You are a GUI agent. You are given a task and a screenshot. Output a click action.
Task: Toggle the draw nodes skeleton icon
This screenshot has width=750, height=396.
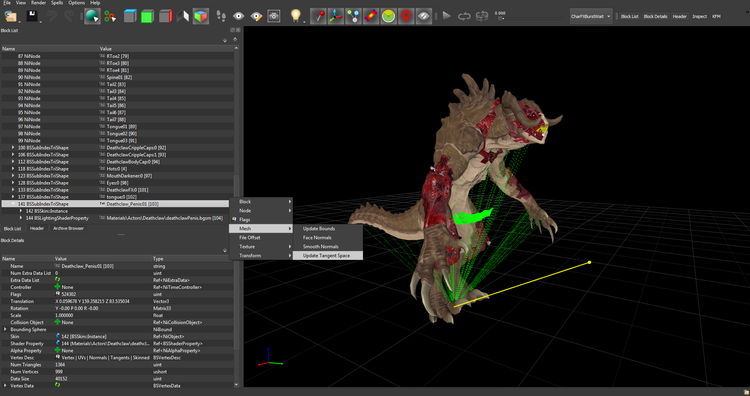[x=353, y=16]
